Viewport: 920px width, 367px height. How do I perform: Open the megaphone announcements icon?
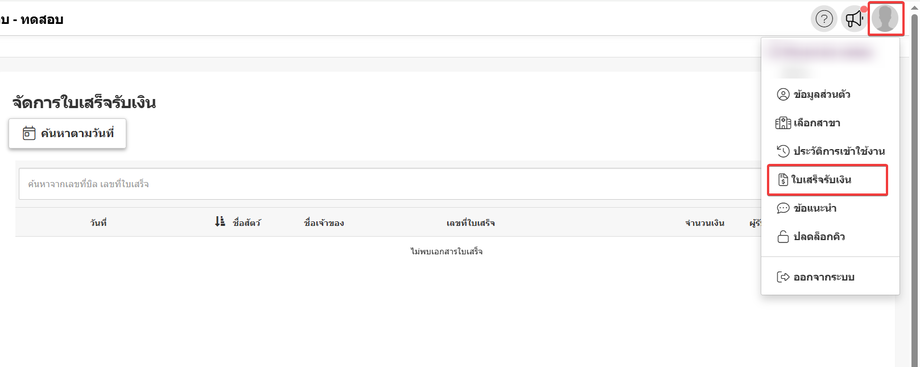854,19
